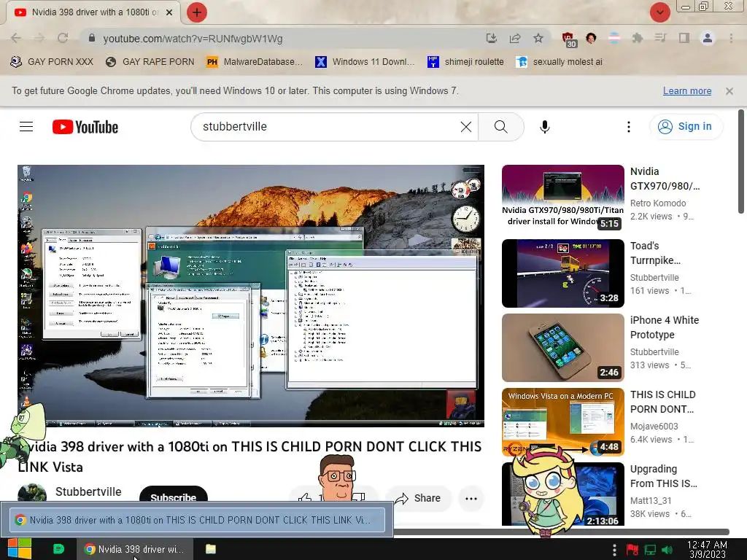Click the browser address bar URL

click(193, 39)
